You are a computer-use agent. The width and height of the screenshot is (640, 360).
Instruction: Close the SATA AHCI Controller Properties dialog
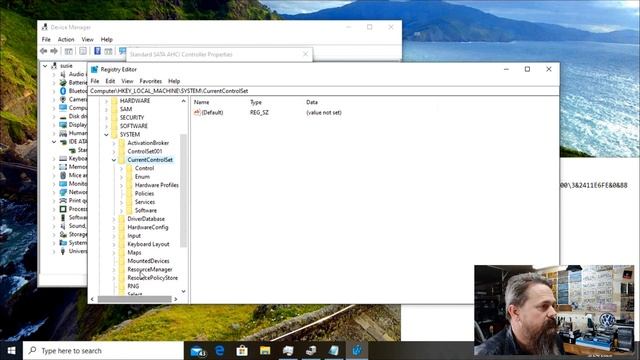pos(305,54)
